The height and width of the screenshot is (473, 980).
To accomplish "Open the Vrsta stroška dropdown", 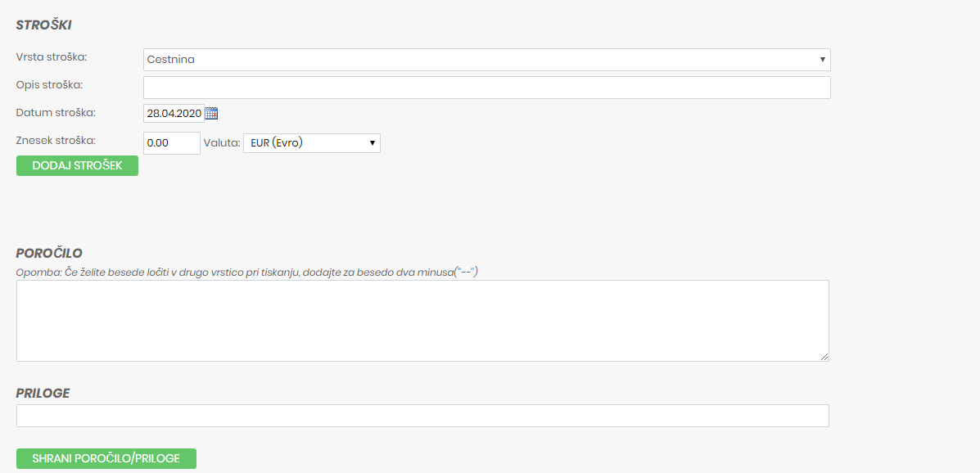I will click(486, 60).
